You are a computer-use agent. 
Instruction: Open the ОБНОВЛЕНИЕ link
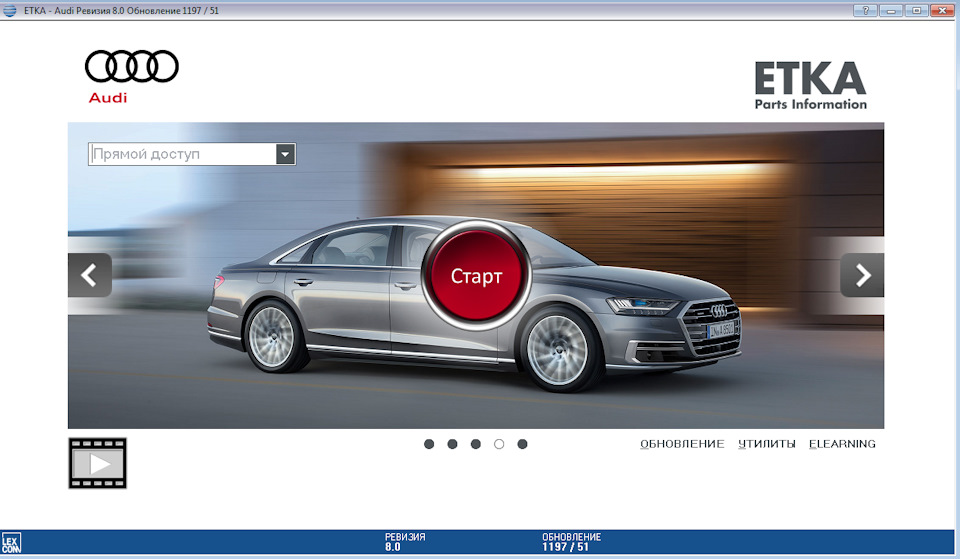[x=682, y=444]
